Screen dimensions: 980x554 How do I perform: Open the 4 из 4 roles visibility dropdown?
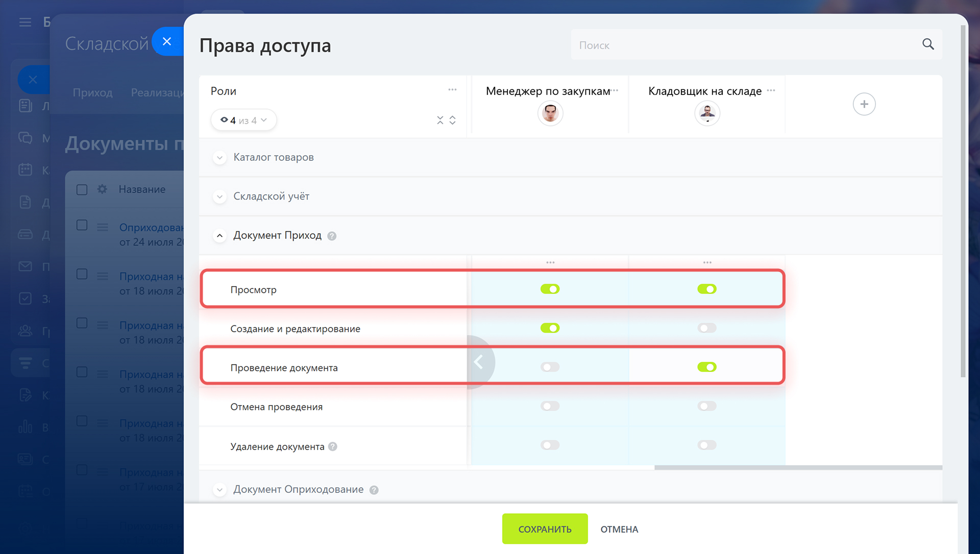tap(243, 120)
